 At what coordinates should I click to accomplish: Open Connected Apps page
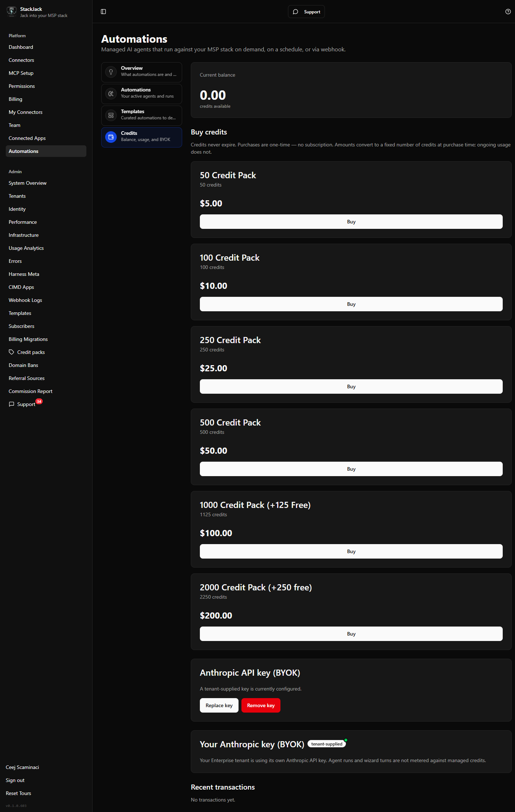pos(46,138)
